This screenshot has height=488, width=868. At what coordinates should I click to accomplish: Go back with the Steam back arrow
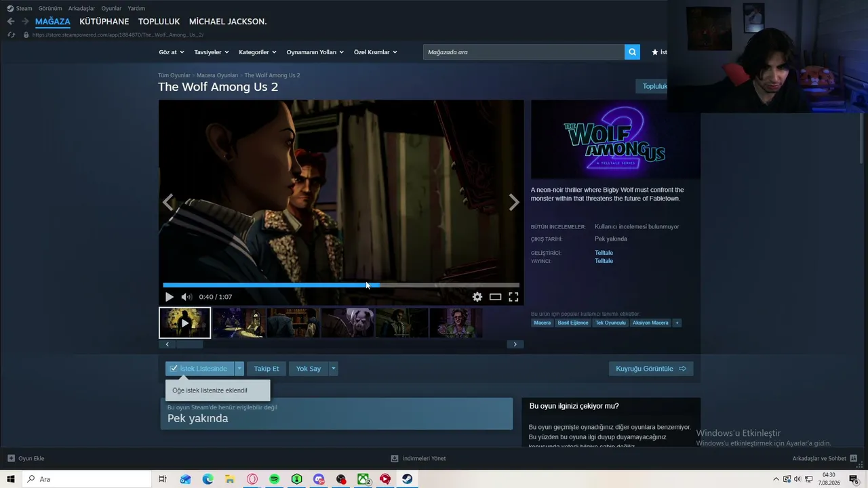pos(11,22)
